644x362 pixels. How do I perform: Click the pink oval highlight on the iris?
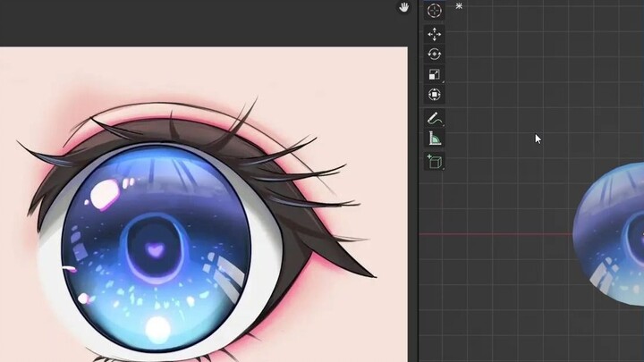click(x=106, y=190)
